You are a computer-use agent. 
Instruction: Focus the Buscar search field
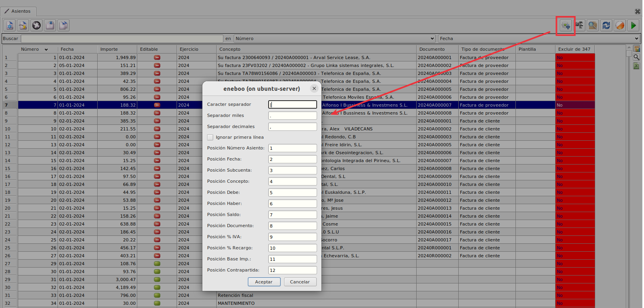(x=122, y=38)
